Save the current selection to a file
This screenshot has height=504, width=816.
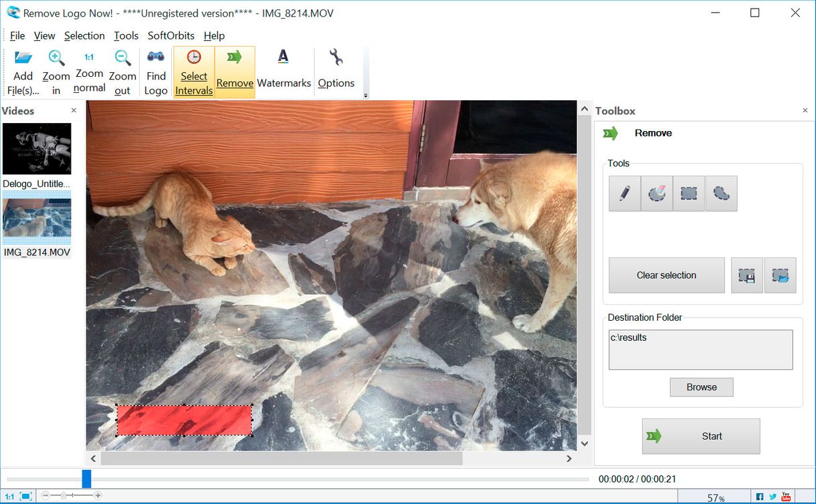pos(746,275)
